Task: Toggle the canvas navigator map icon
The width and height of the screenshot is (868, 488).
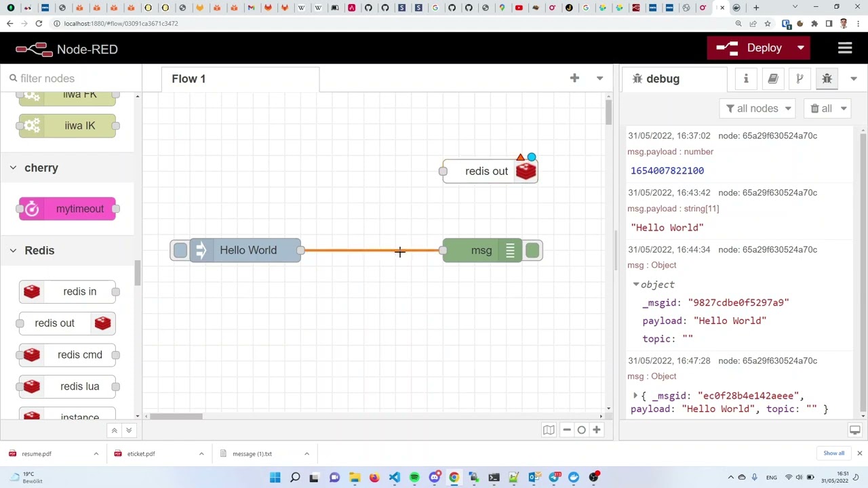Action: click(x=549, y=430)
